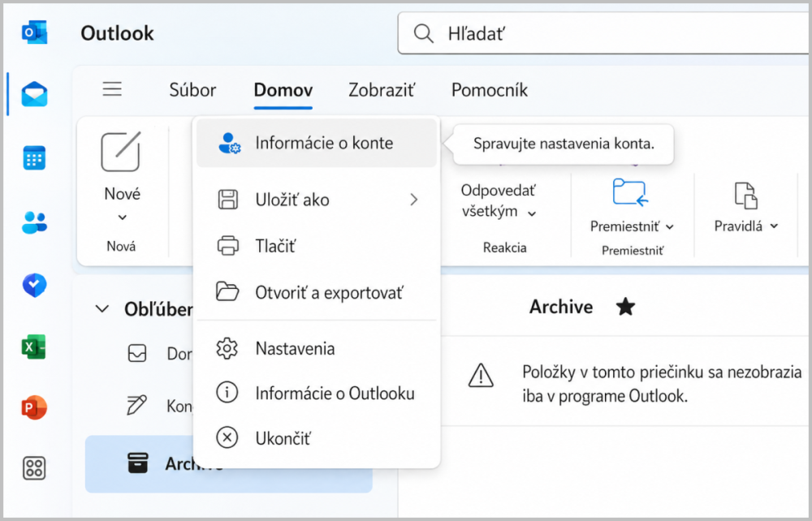Choose Otvoriť a exportovať from menu
Viewport: 812px width, 521px height.
tap(317, 292)
